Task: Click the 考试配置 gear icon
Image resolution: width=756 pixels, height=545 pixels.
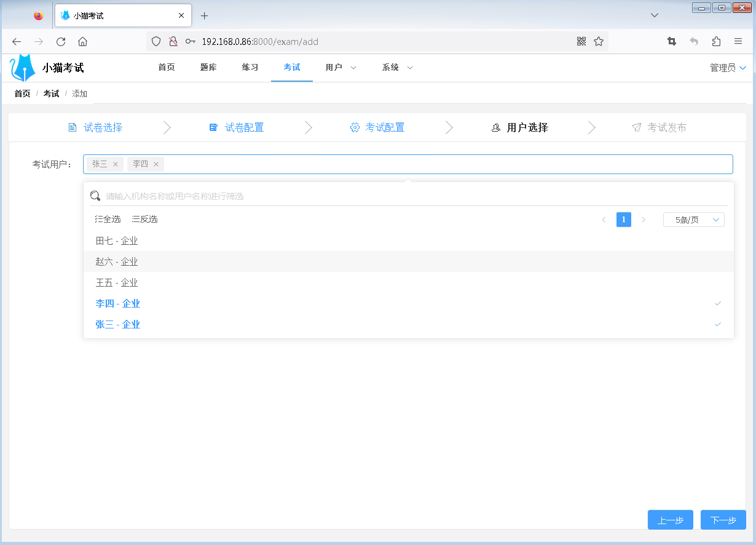Action: point(355,127)
